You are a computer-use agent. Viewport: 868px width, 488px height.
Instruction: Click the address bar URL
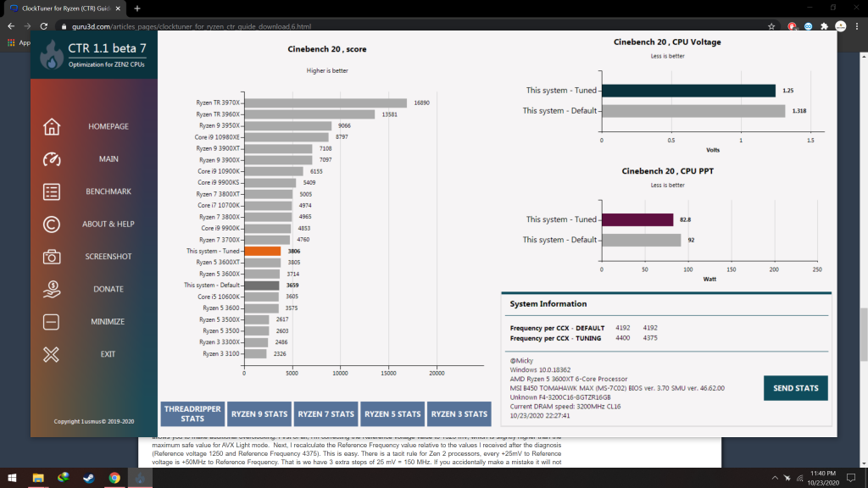coord(191,26)
